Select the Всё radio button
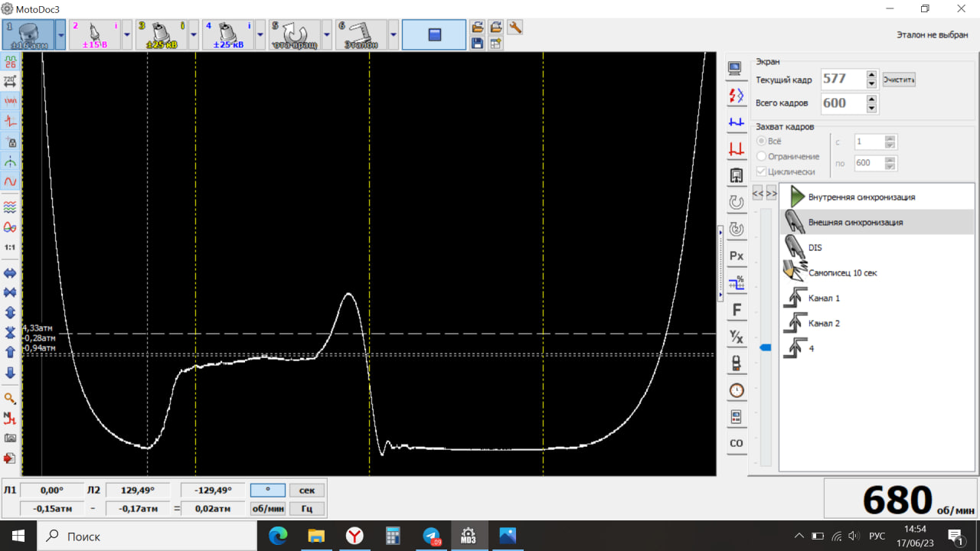The image size is (980, 551). point(761,142)
